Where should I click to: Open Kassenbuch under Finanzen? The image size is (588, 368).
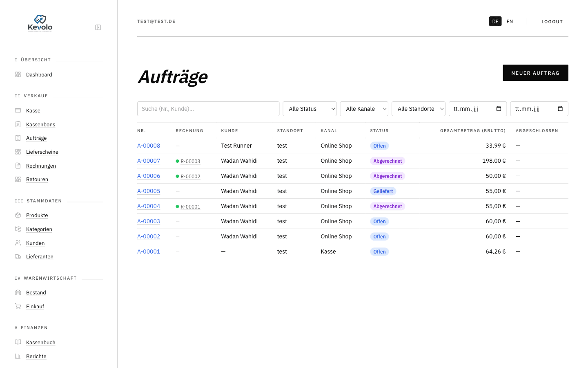[x=41, y=342]
